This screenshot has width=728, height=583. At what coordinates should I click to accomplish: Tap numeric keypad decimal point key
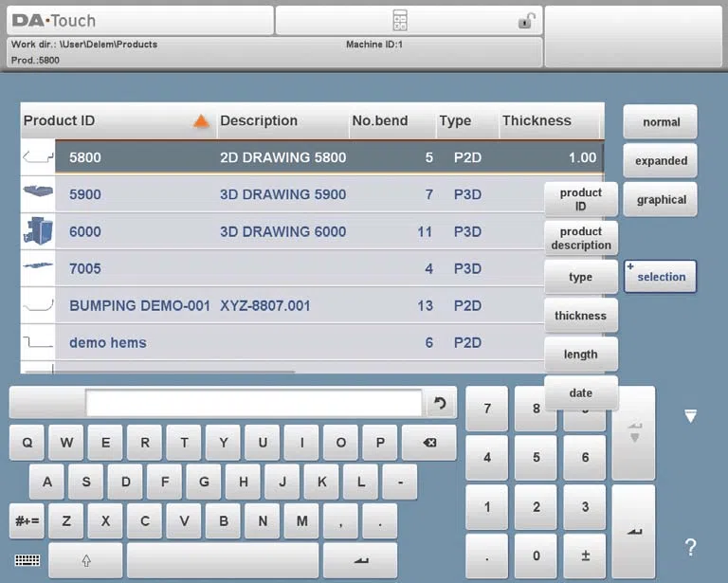click(486, 556)
